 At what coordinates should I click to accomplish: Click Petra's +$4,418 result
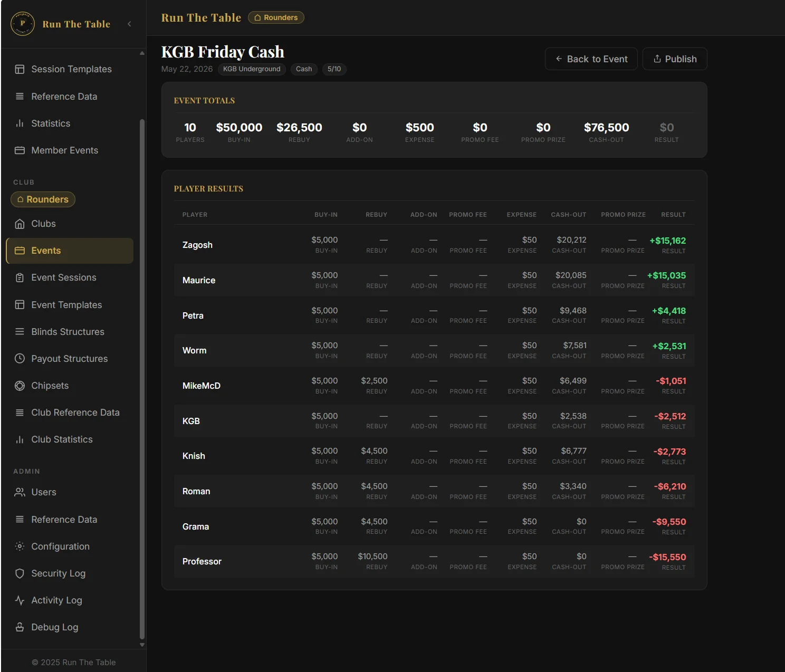coord(668,311)
